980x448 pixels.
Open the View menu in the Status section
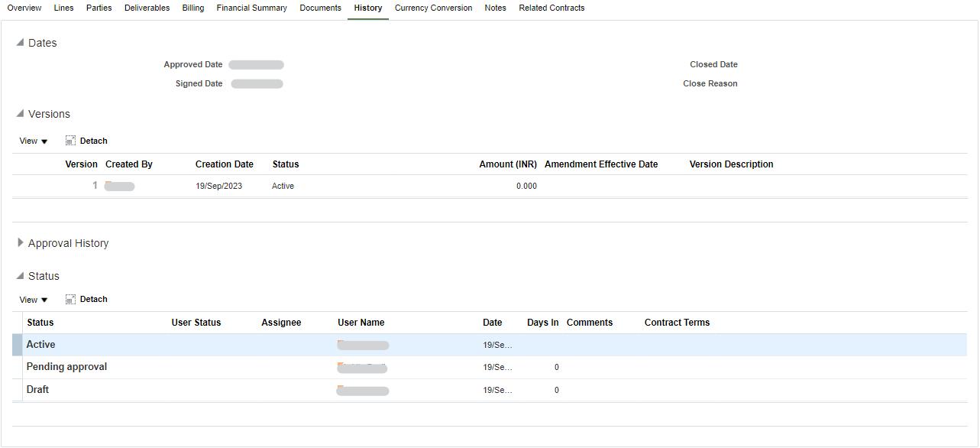32,299
